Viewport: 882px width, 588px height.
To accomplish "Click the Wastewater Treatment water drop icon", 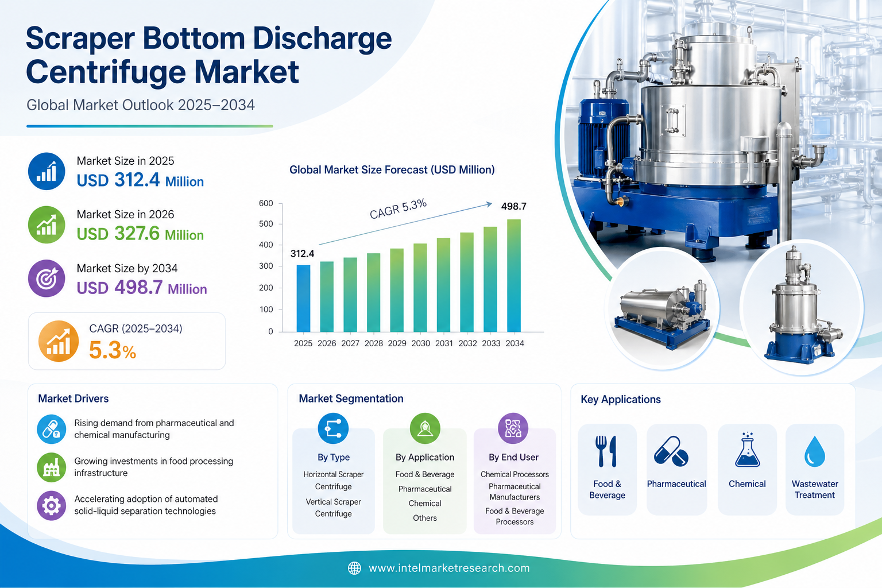I will click(x=814, y=451).
